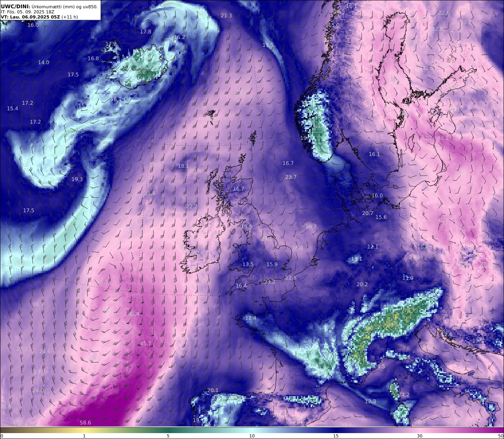Click the 14.0 value on the map
The image size is (504, 439).
coord(44,62)
